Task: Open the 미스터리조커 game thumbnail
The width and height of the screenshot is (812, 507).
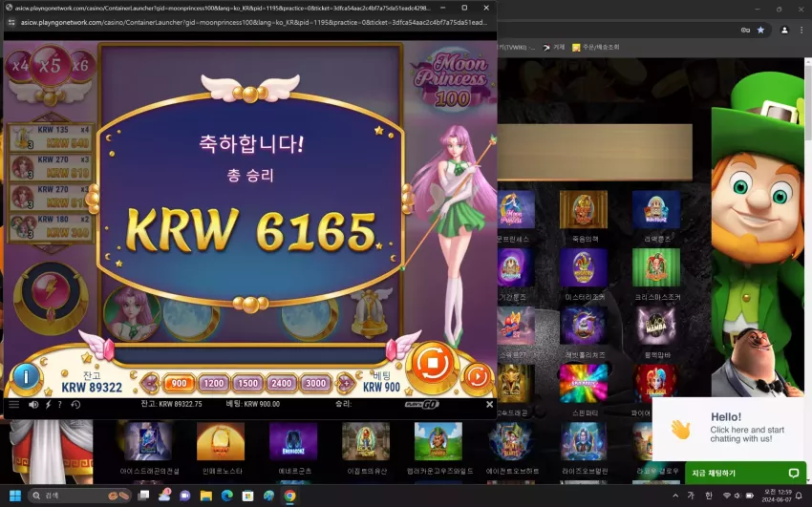Action: pos(583,267)
